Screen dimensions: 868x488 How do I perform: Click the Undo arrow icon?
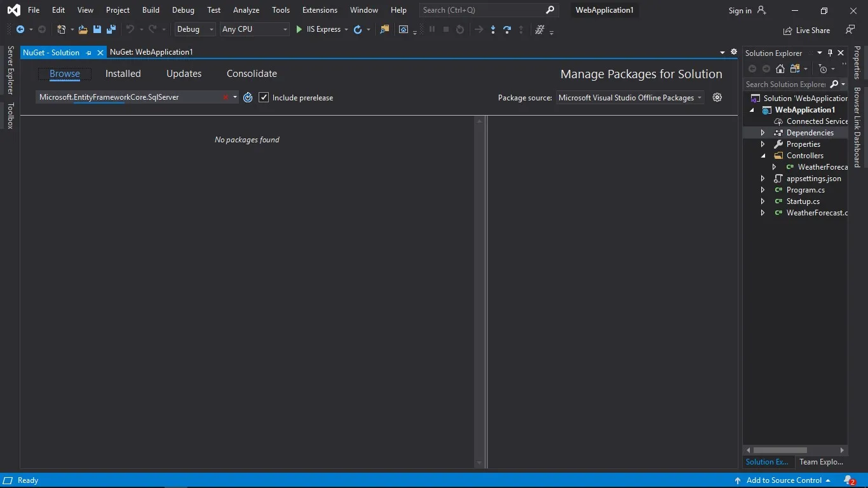pyautogui.click(x=130, y=29)
